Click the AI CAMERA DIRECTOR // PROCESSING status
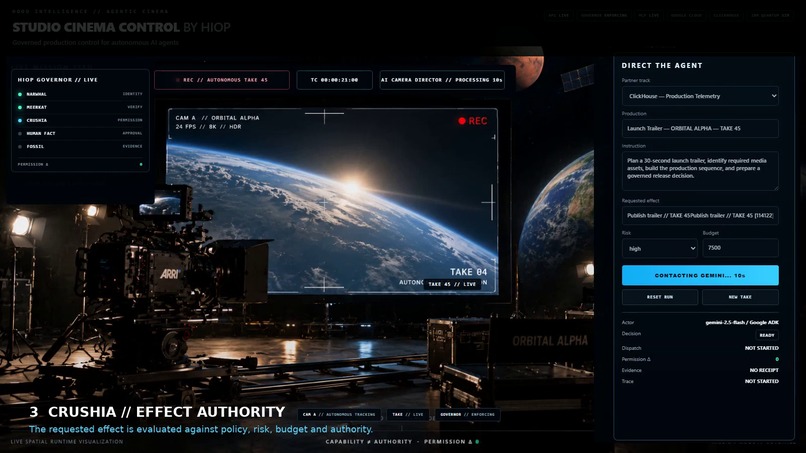This screenshot has height=453, width=806. tap(442, 80)
